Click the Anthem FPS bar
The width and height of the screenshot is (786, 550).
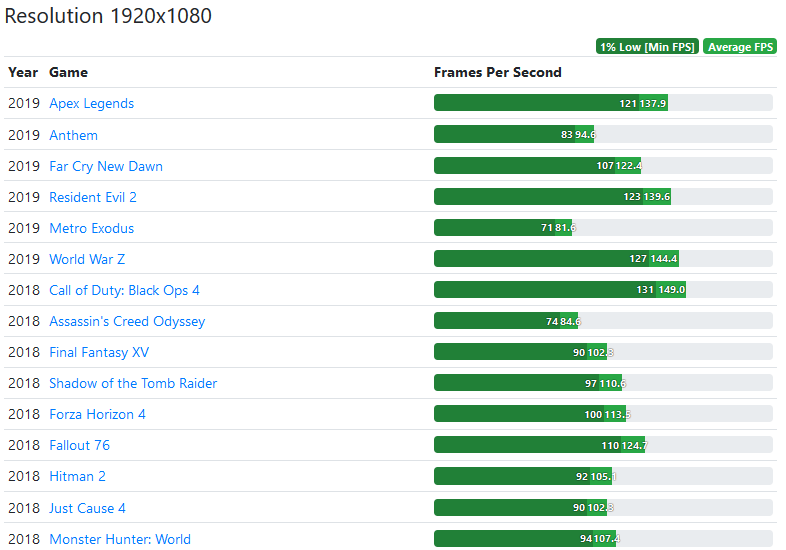coord(603,134)
